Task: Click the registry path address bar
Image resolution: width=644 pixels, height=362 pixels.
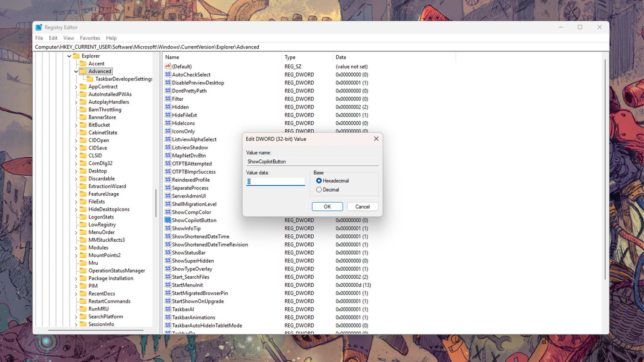Action: (x=225, y=47)
